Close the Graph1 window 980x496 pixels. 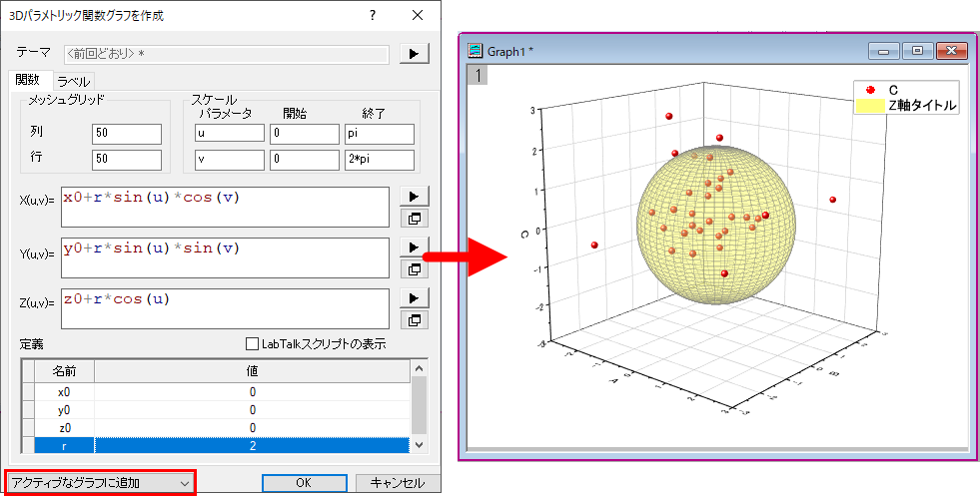click(x=952, y=51)
